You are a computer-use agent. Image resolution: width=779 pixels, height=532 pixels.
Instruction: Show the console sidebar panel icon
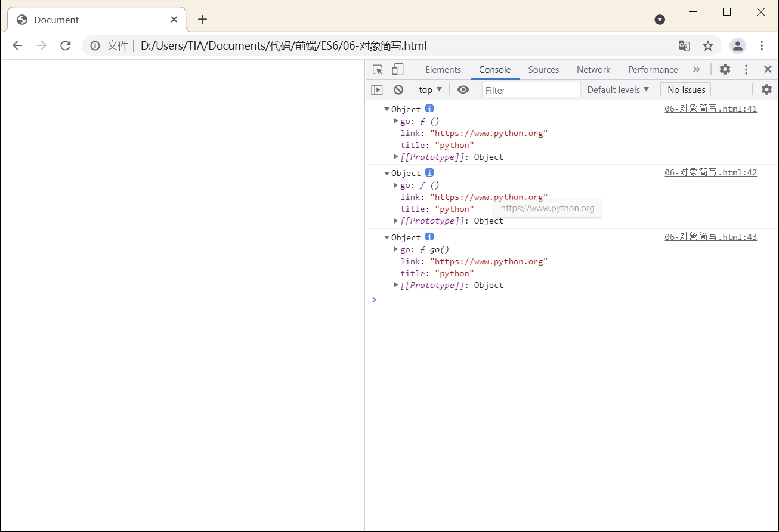[377, 89]
